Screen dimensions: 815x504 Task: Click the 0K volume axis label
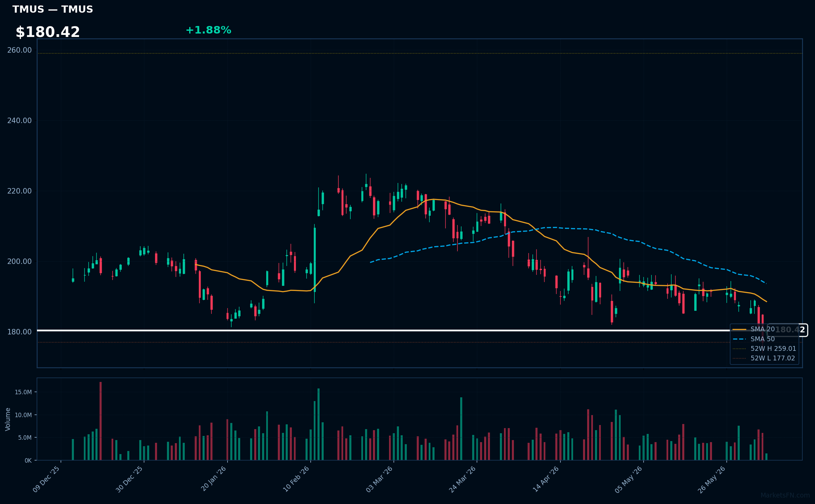28,461
